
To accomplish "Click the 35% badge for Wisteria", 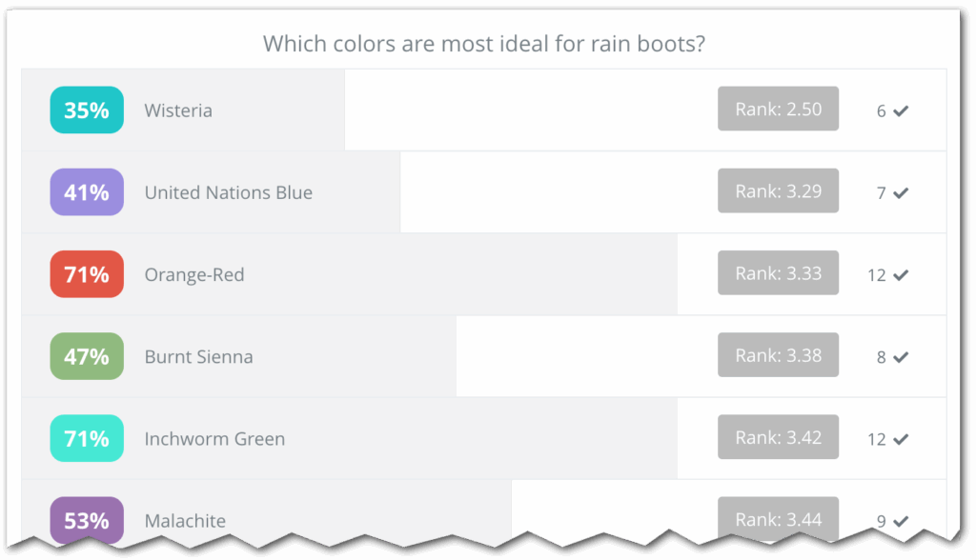I will [x=87, y=110].
